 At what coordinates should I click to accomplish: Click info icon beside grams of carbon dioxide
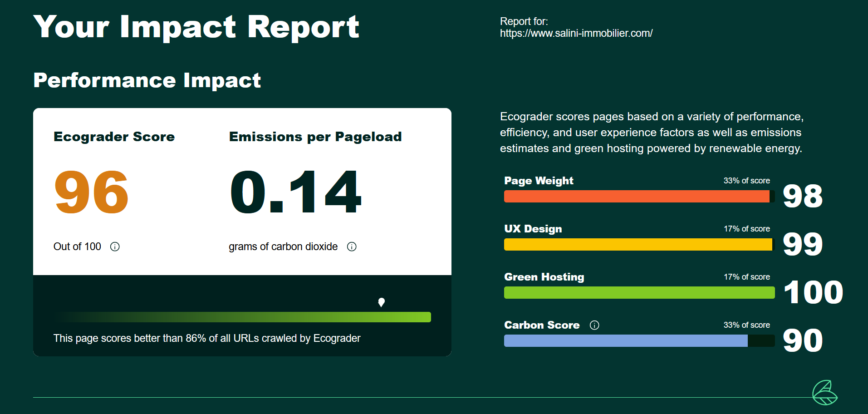(352, 246)
